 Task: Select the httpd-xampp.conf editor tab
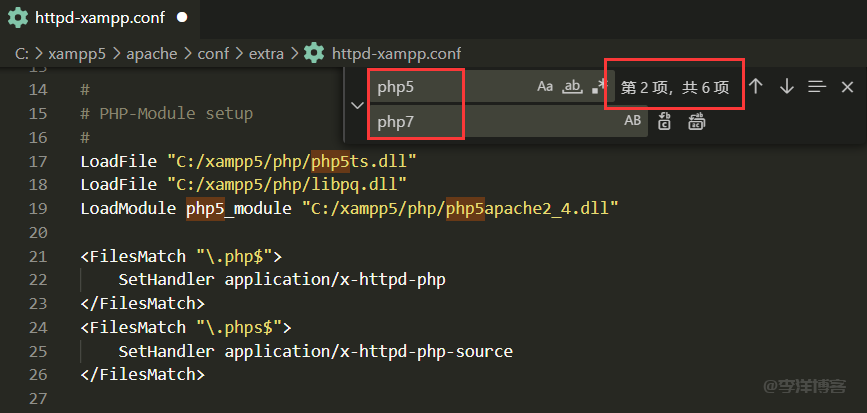pyautogui.click(x=100, y=18)
